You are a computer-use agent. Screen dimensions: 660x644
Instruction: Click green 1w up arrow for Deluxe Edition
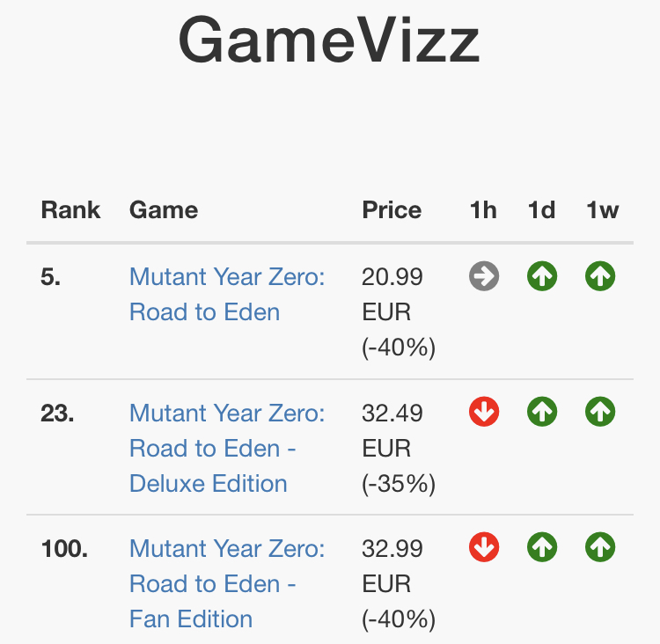600,412
